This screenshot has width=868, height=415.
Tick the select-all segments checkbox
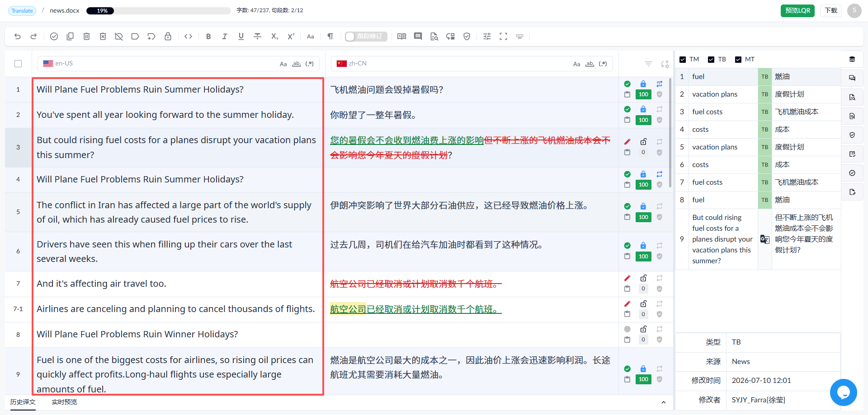pyautogui.click(x=18, y=64)
